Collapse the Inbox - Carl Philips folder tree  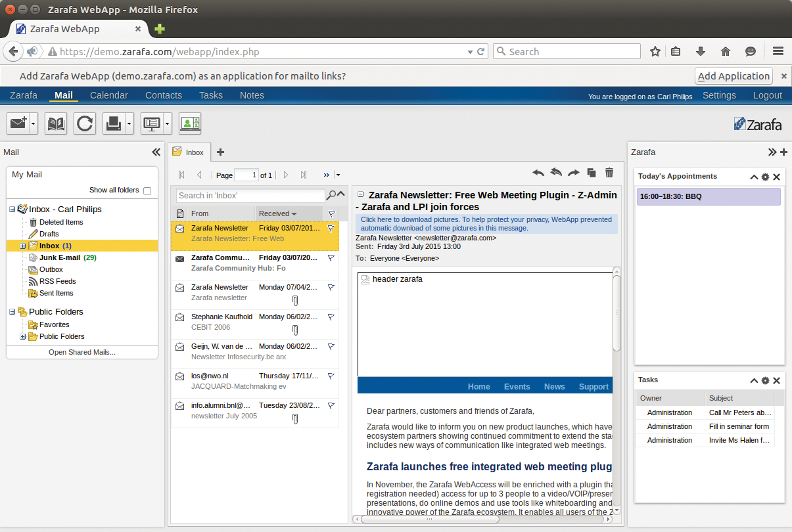click(x=13, y=209)
